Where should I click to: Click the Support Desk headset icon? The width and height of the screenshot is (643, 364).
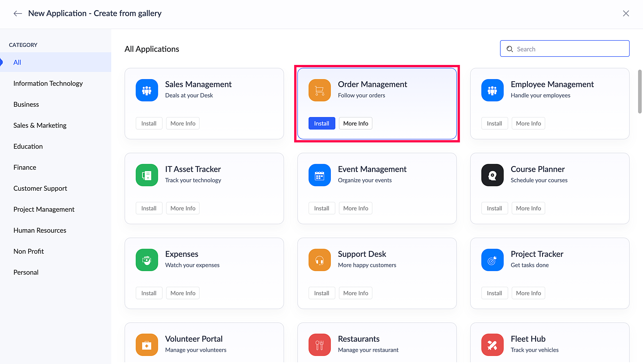point(320,260)
